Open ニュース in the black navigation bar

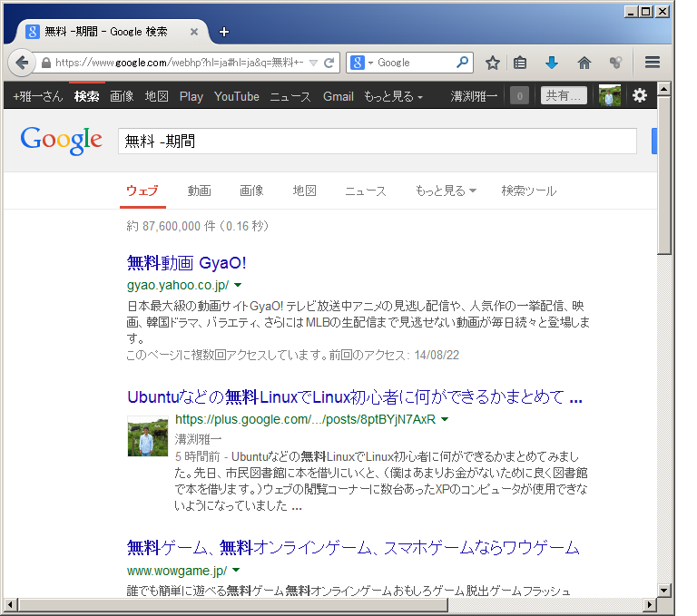290,96
